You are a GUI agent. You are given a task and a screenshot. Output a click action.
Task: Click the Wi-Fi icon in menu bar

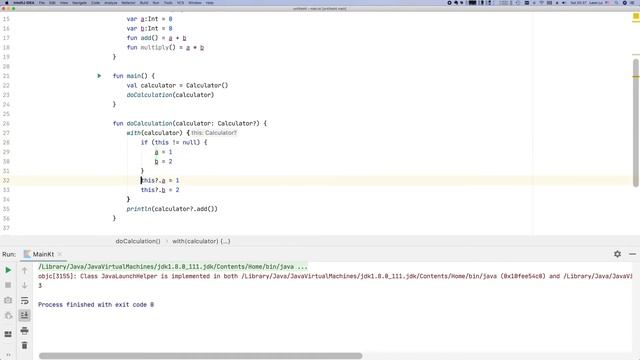(x=542, y=3)
